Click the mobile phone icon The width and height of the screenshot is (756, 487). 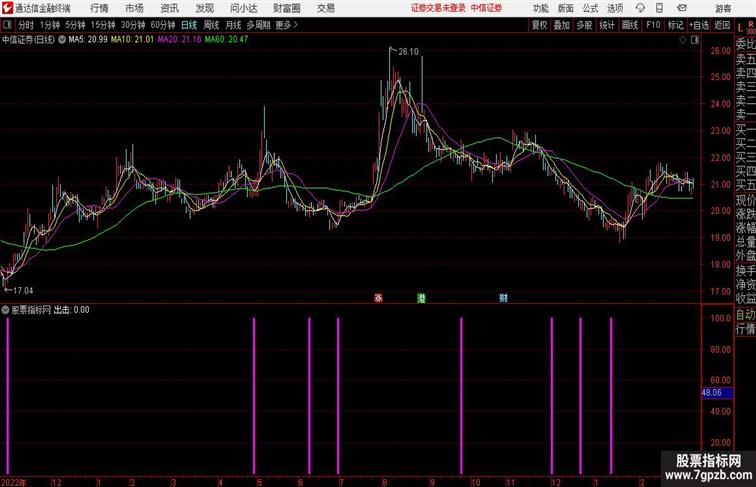click(x=660, y=8)
